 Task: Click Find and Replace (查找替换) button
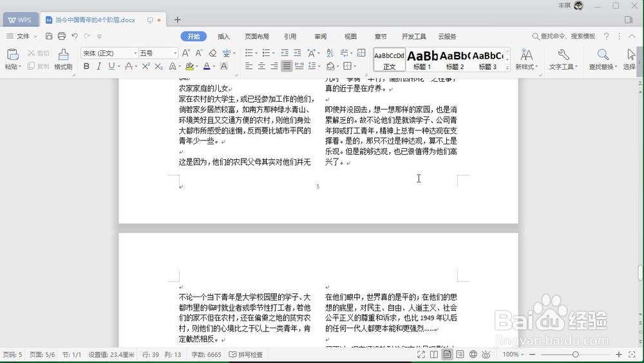603,59
